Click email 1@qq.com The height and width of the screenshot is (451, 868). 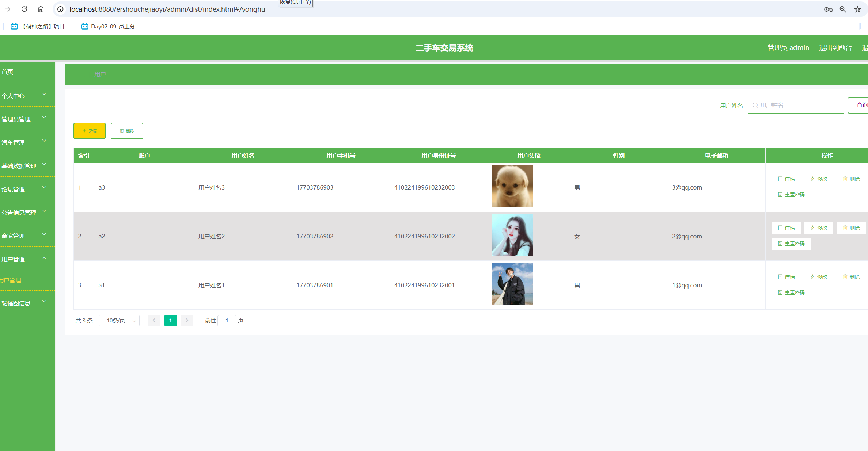click(687, 285)
